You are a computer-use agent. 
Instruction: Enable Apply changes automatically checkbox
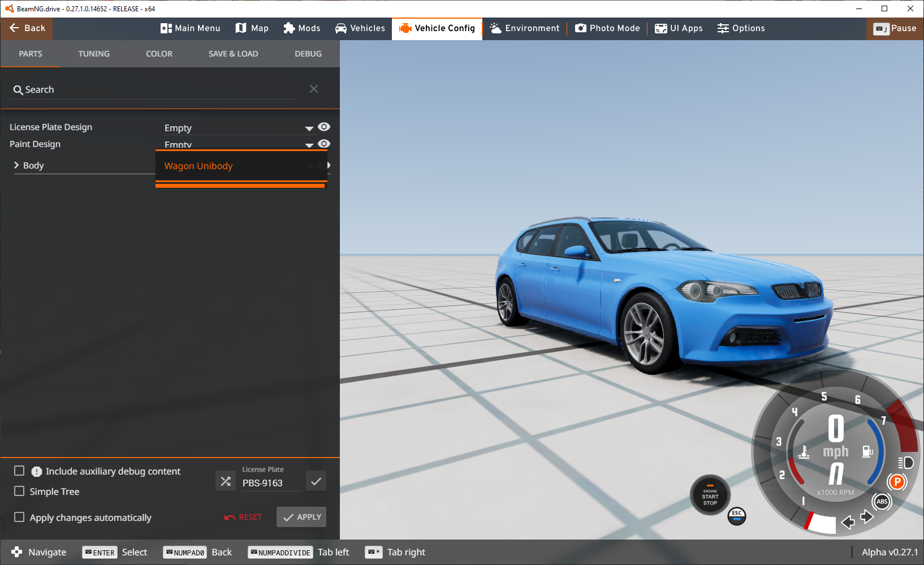[x=19, y=517]
